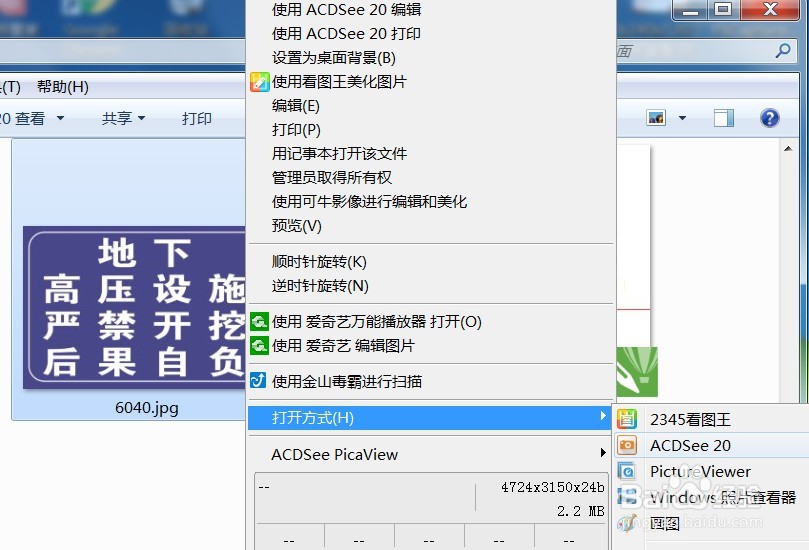Click scrollbar up arrow in Explorer
The height and width of the screenshot is (550, 809).
click(788, 149)
